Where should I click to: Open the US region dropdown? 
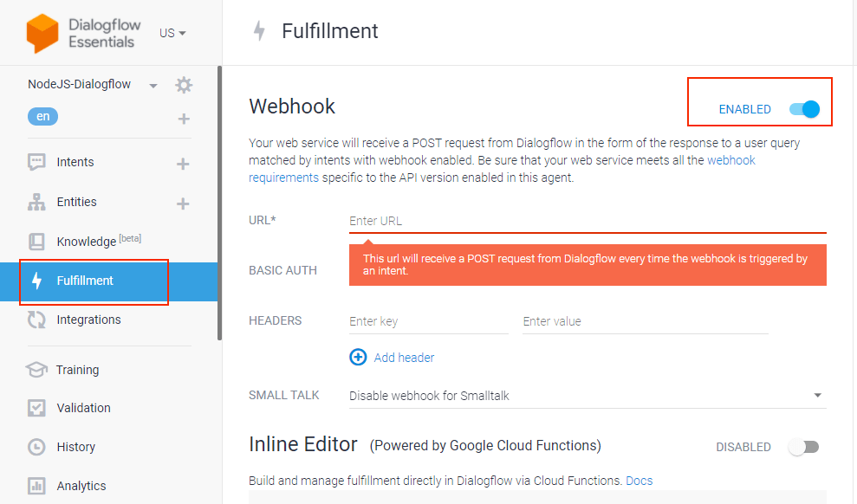point(172,33)
